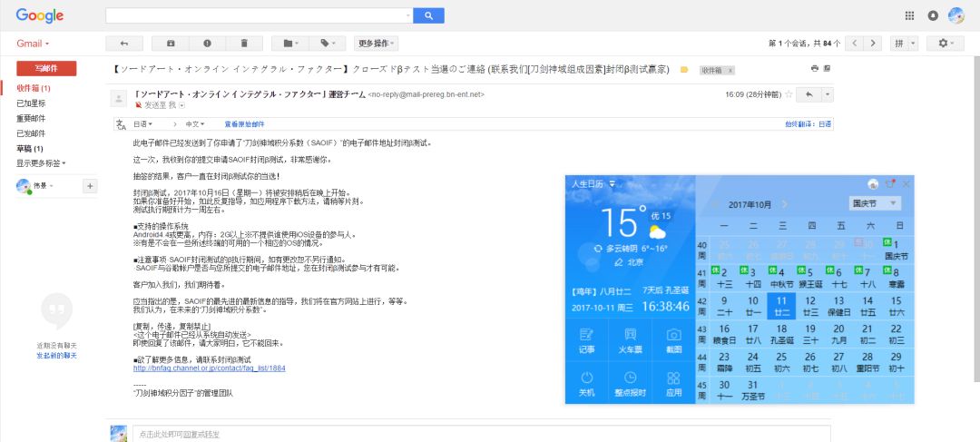Open the 日语 source language dropdown
This screenshot has width=980, height=442.
(x=142, y=124)
